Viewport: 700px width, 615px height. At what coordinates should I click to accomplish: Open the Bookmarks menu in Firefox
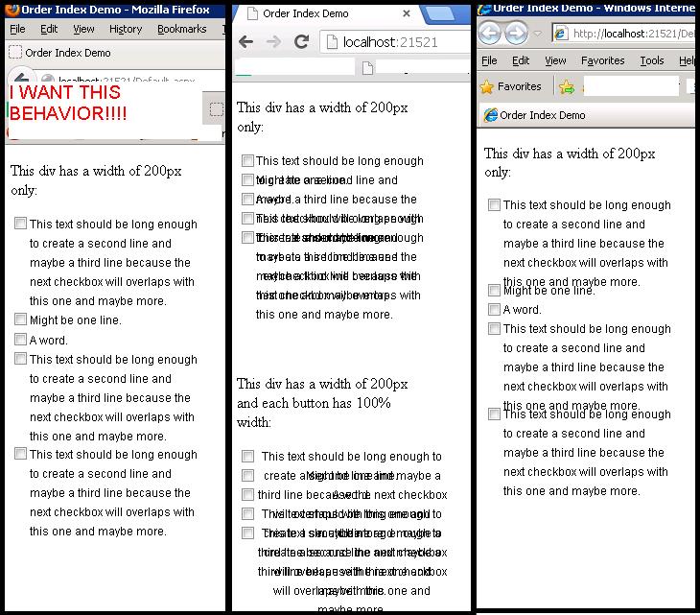click(181, 29)
